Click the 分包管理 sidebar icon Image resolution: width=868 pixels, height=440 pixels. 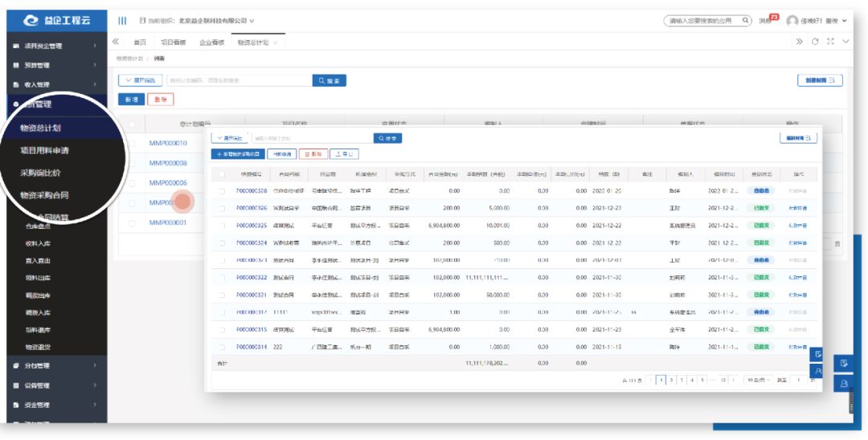(16, 365)
